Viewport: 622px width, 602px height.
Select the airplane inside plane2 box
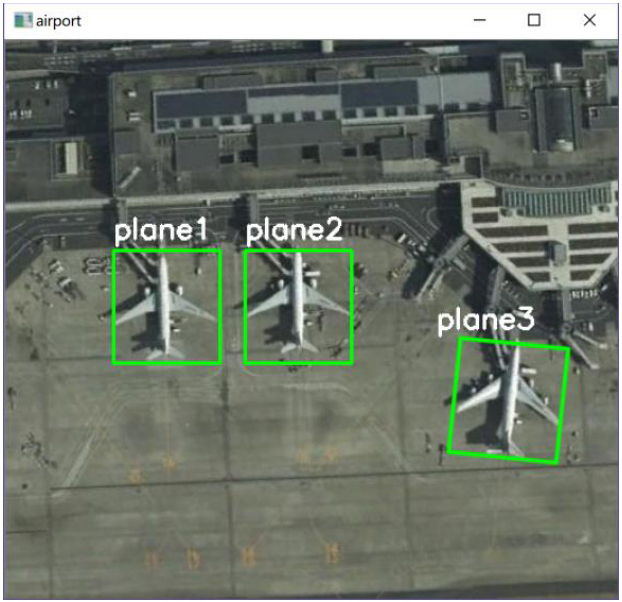pyautogui.click(x=298, y=305)
